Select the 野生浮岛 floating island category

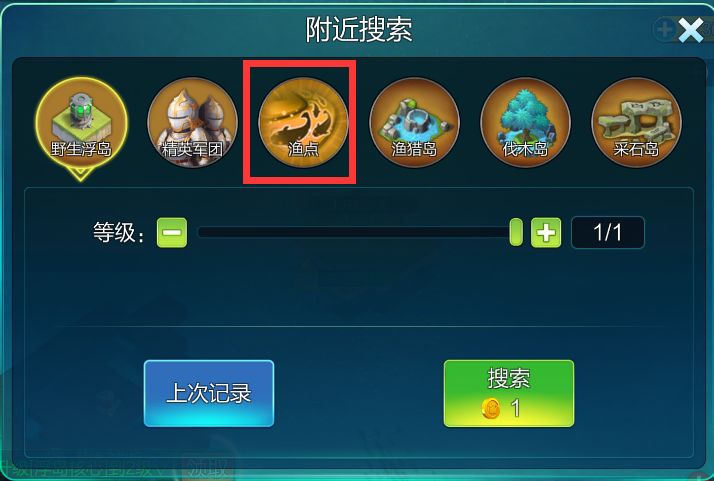(81, 123)
